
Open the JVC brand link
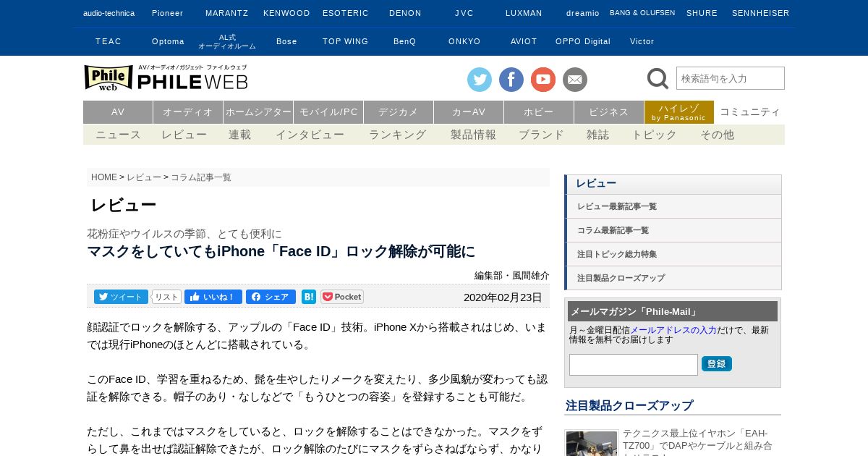click(x=464, y=13)
